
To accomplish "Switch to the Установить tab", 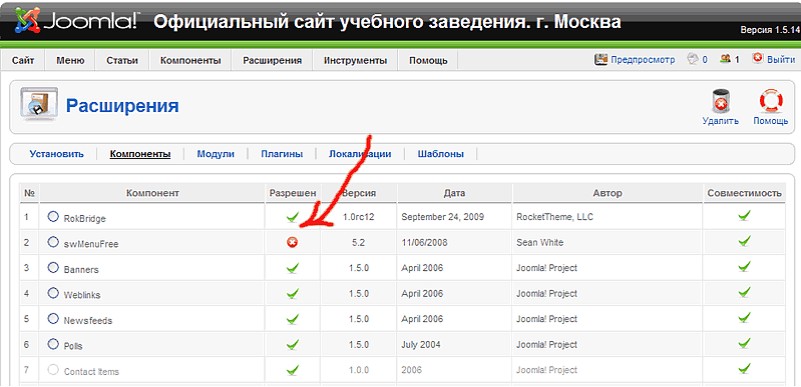I will [56, 154].
